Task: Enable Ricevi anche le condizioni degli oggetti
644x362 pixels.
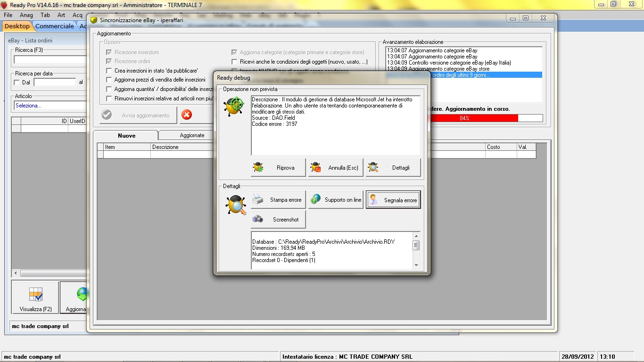Action: point(234,62)
